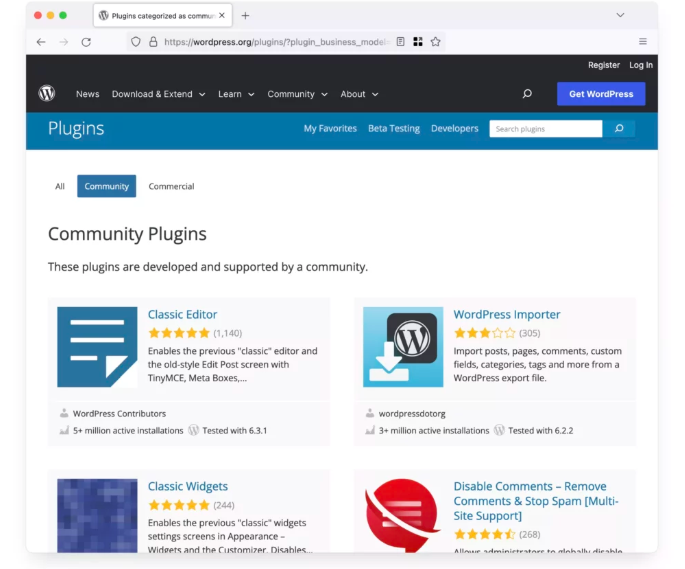Click the Get WordPress button
This screenshot has width=685, height=569.
point(601,94)
